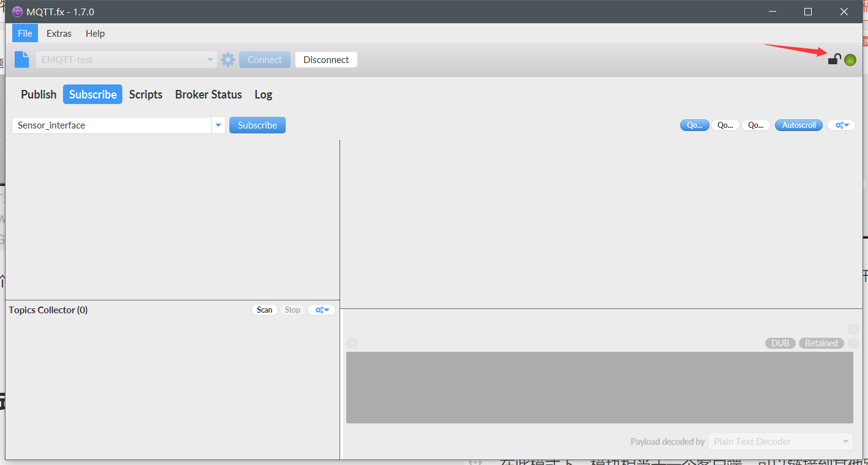Image resolution: width=868 pixels, height=465 pixels.
Task: Click the blue Subscribe button beside topic field
Action: coord(258,125)
